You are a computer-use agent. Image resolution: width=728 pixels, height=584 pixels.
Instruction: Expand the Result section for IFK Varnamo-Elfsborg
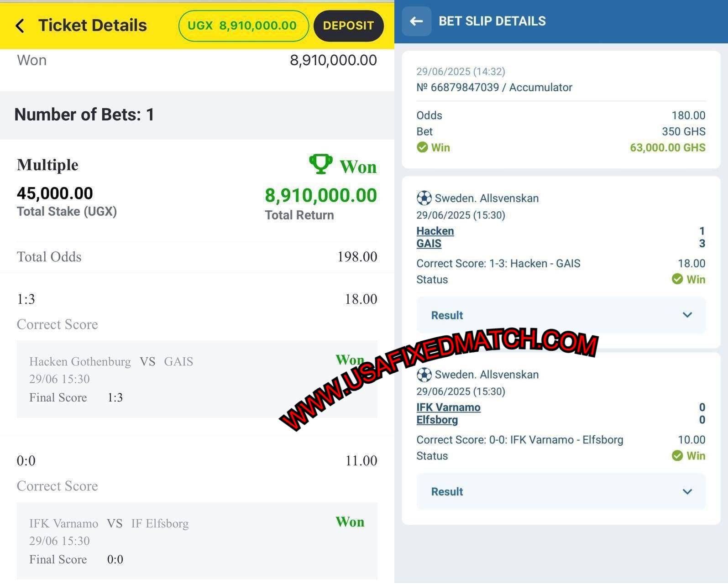[x=561, y=491]
